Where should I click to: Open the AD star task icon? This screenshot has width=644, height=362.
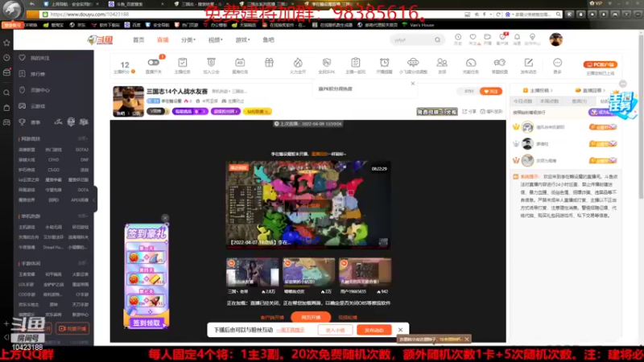coord(240,63)
